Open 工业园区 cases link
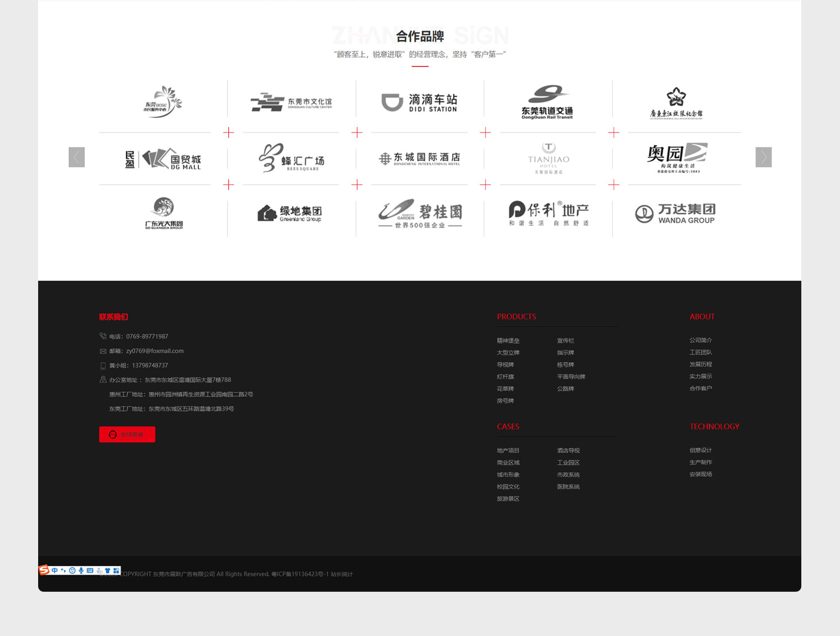This screenshot has width=840, height=636. [568, 463]
